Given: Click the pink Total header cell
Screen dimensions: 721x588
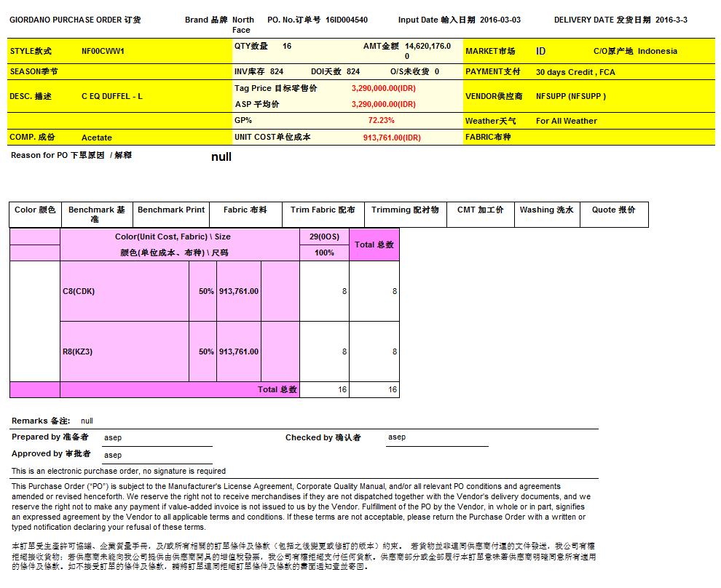Looking at the screenshot, I should [x=374, y=245].
